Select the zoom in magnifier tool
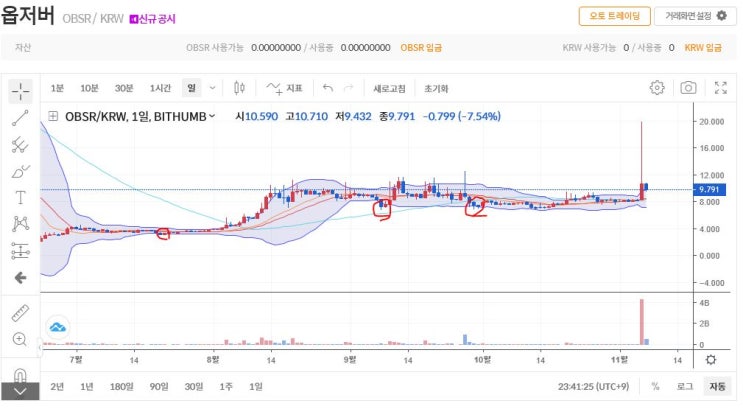 click(20, 339)
